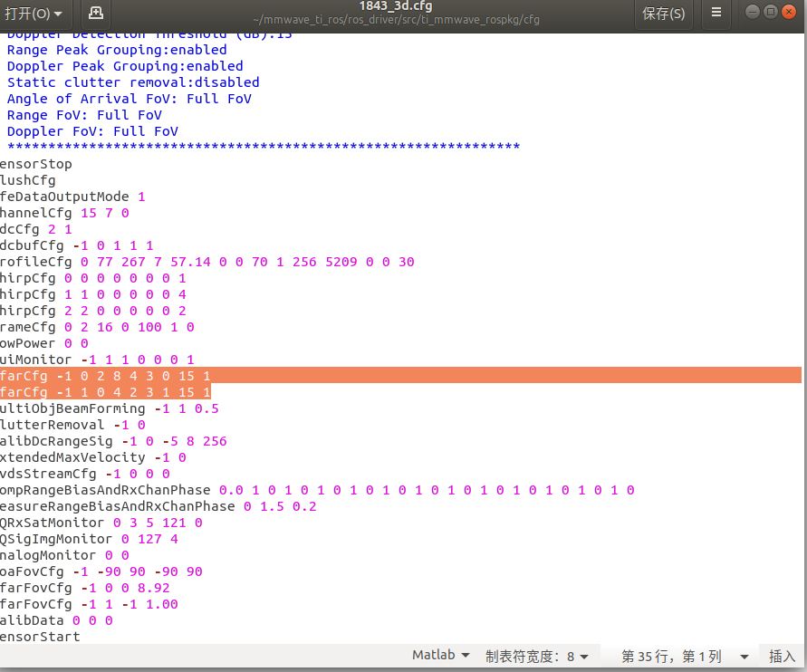The width and height of the screenshot is (807, 672).
Task: Click the file path subtitle in header
Action: [396, 20]
